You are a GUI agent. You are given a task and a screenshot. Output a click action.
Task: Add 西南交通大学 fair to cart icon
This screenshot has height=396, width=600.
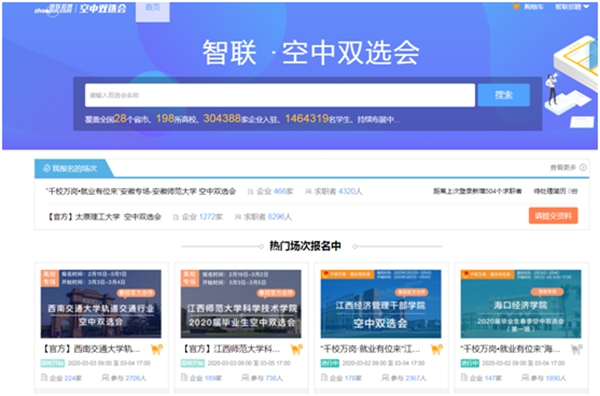[157, 349]
